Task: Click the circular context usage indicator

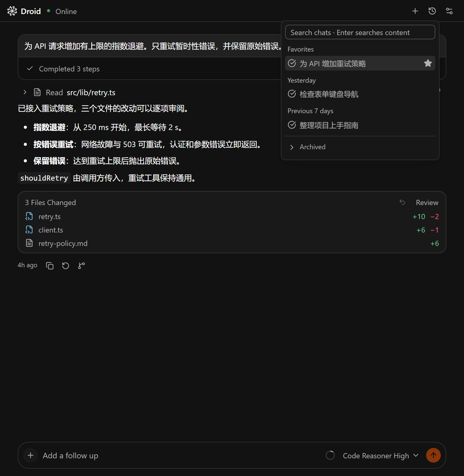Action: coord(330,455)
